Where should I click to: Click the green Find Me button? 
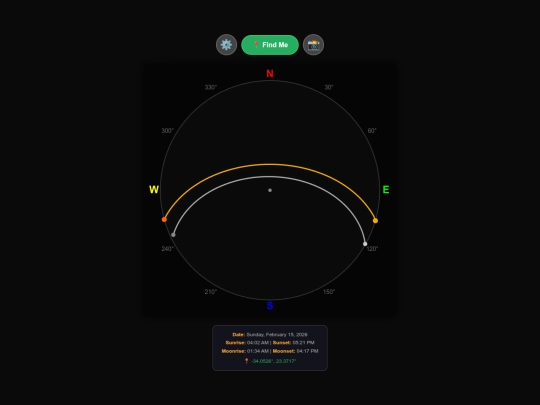tap(270, 45)
